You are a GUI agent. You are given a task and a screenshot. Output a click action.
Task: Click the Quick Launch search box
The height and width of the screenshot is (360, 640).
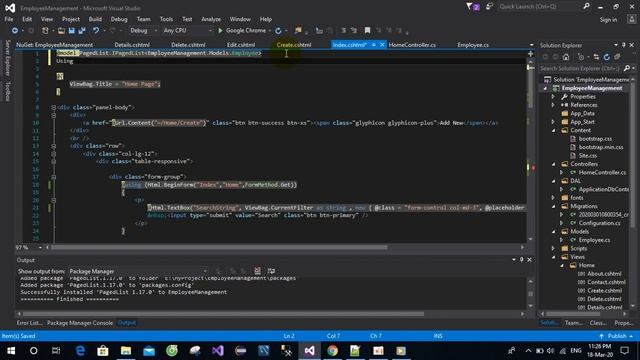point(540,7)
